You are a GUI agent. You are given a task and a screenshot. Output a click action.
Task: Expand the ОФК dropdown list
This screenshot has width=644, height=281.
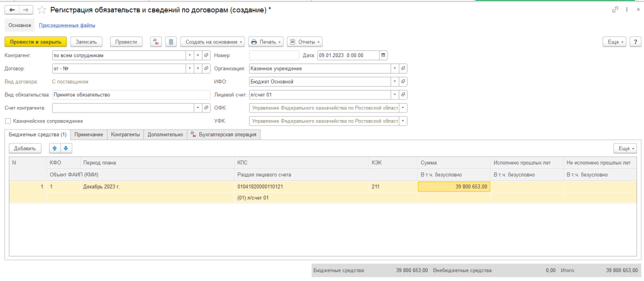click(403, 107)
